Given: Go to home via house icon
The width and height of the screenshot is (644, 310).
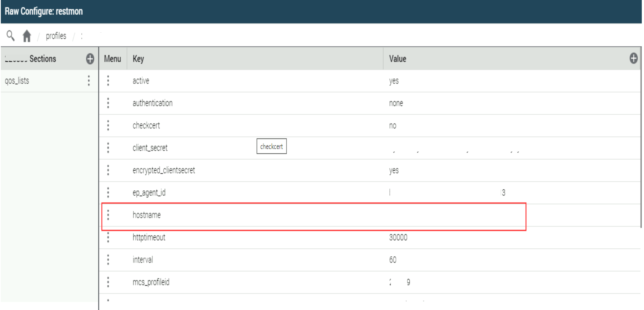Looking at the screenshot, I should pyautogui.click(x=27, y=36).
